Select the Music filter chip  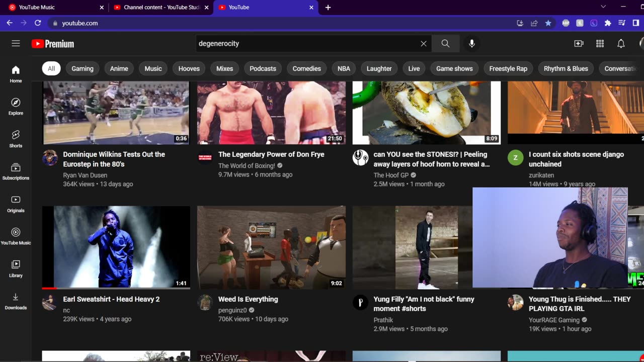(x=153, y=68)
